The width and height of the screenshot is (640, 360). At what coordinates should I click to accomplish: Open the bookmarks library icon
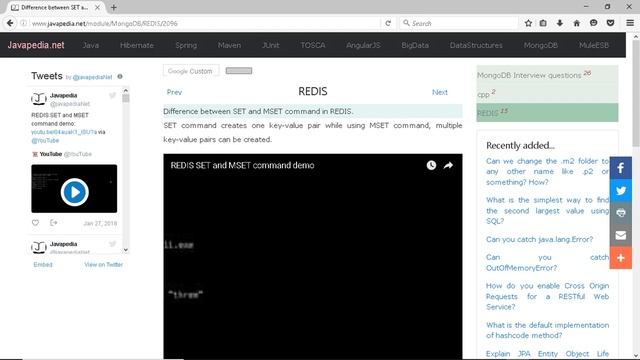pos(543,23)
